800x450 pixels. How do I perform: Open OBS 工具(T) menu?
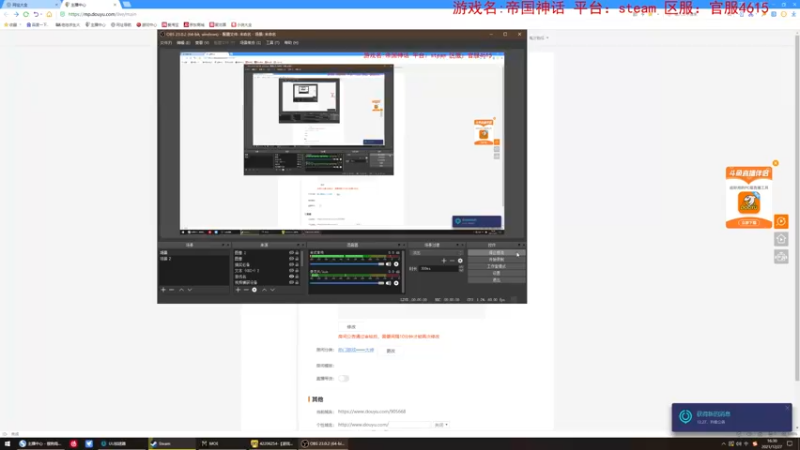(272, 43)
